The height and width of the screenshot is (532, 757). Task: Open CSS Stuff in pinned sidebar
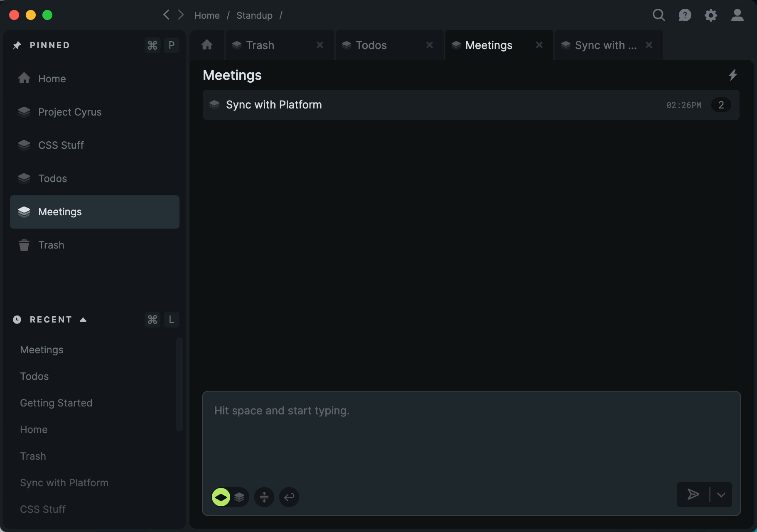[95, 145]
